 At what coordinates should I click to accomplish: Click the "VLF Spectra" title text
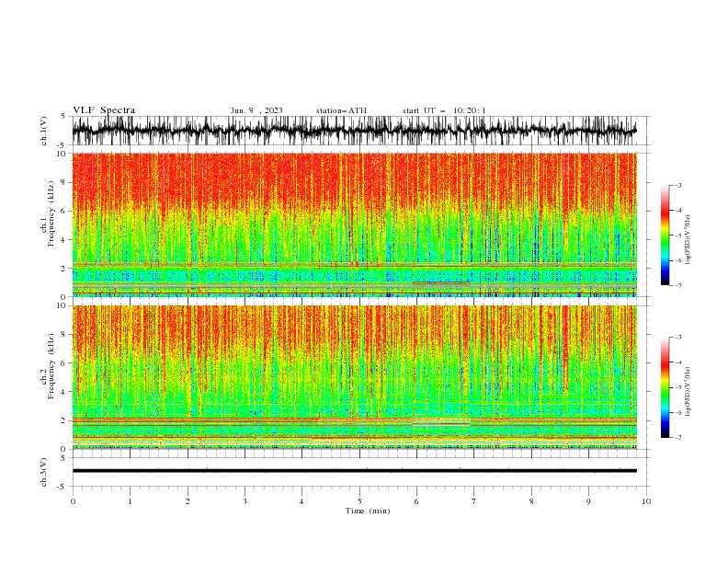click(x=104, y=110)
